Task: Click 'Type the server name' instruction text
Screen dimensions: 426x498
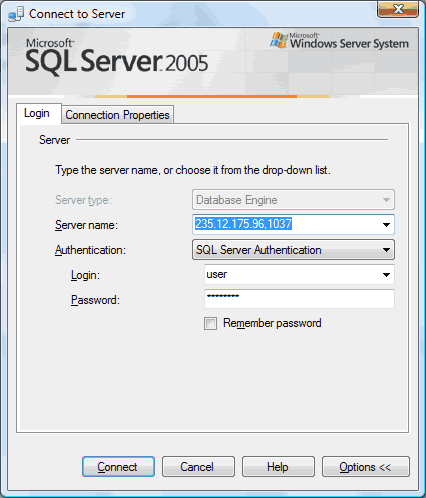Action: [193, 170]
